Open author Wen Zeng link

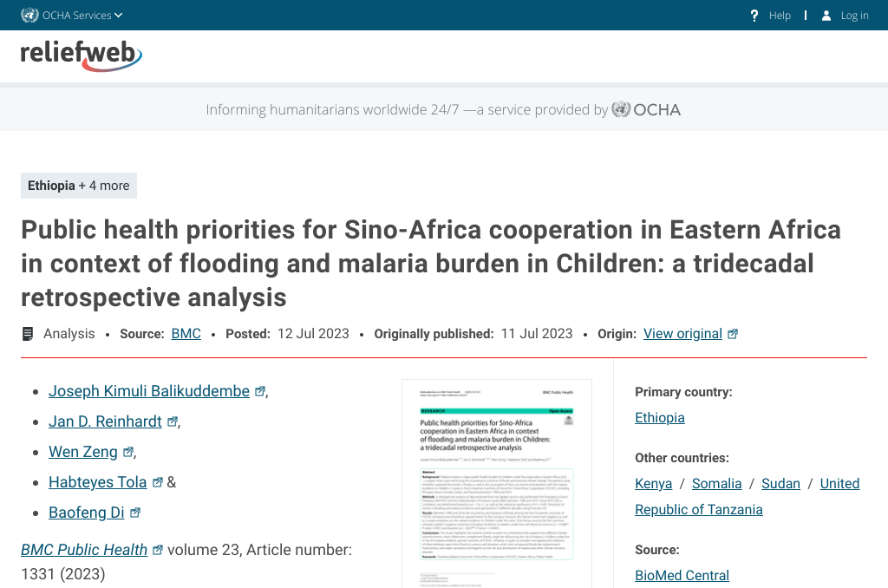click(83, 452)
